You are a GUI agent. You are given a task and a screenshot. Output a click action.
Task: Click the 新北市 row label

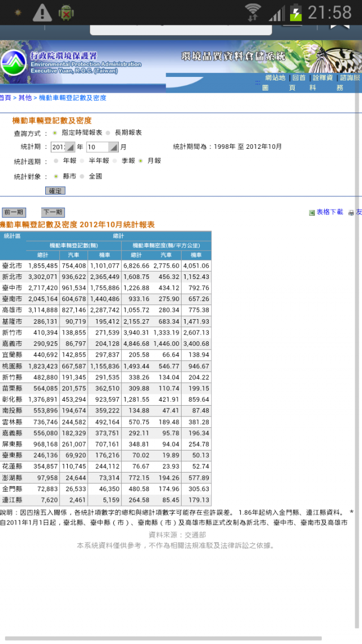point(12,277)
